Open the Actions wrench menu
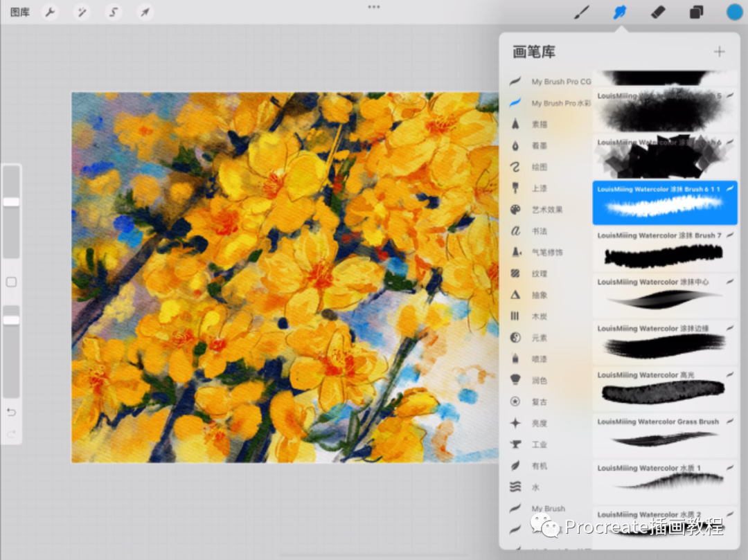748x560 pixels. [x=50, y=12]
